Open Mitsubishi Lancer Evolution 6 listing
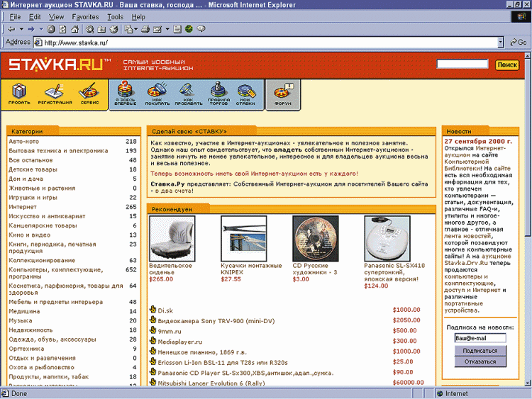The height and width of the screenshot is (399, 532). click(x=211, y=383)
